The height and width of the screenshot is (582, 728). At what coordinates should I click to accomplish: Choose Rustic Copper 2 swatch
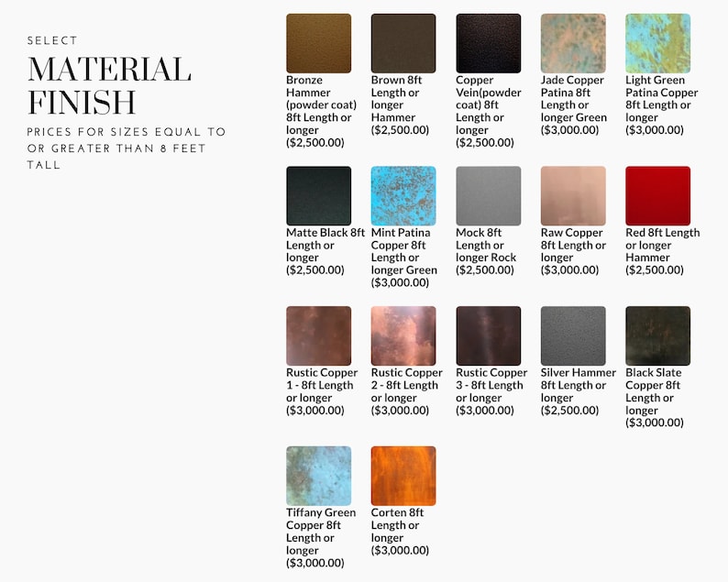click(403, 335)
